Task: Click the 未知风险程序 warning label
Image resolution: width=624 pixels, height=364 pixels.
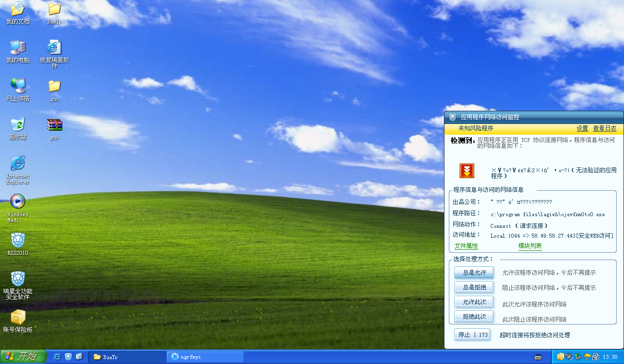Action: (476, 128)
